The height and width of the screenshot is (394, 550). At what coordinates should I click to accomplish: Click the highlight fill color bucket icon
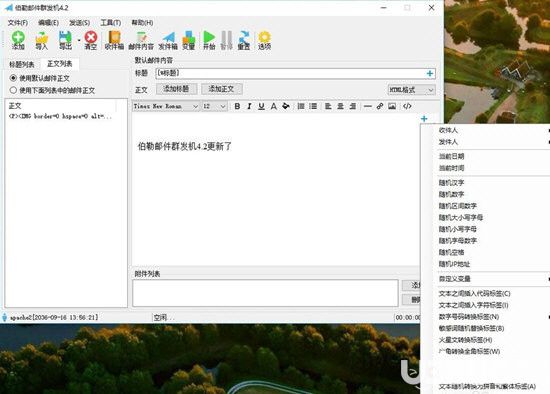click(286, 106)
